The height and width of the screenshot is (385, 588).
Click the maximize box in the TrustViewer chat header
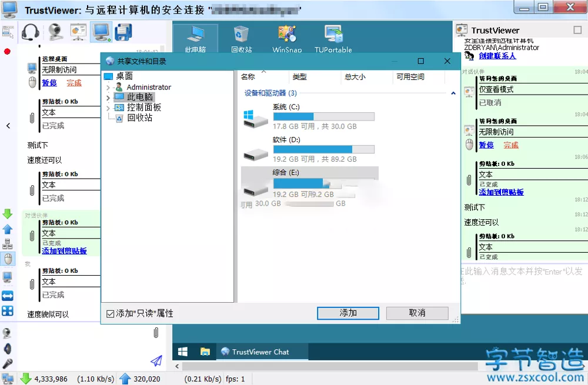tap(577, 30)
